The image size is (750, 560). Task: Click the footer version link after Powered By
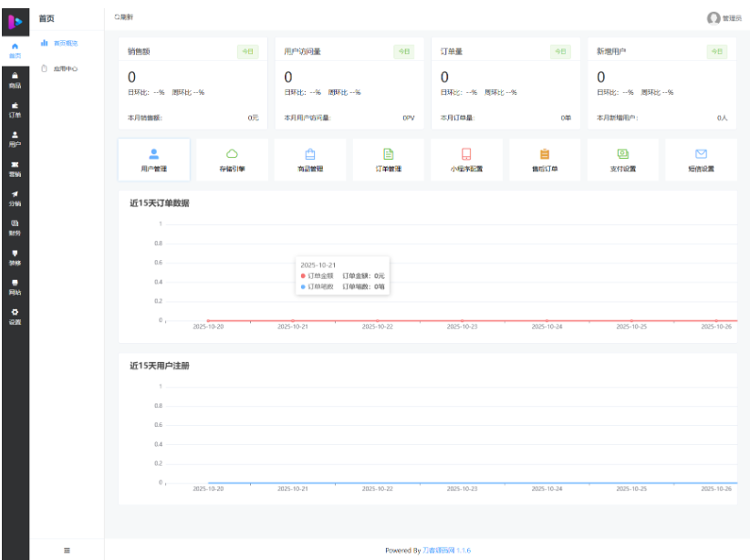(447, 551)
